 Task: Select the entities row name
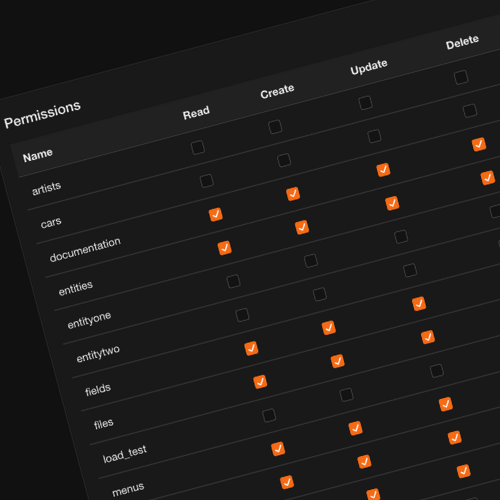76,288
